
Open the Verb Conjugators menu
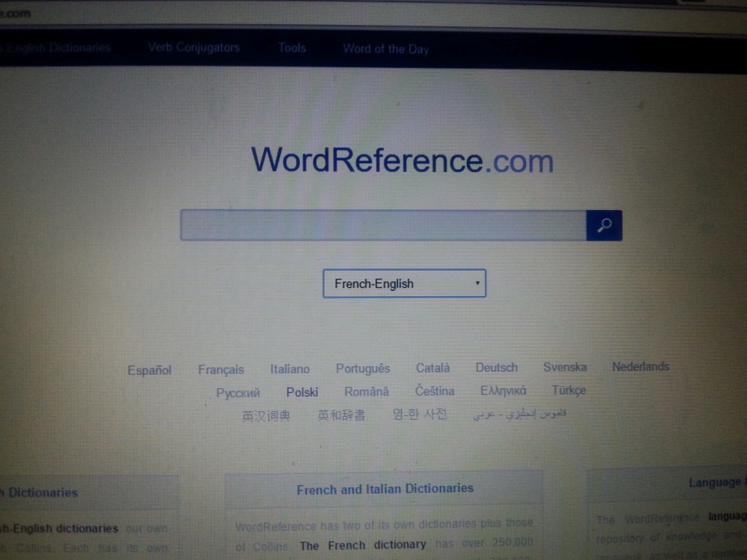click(x=193, y=47)
